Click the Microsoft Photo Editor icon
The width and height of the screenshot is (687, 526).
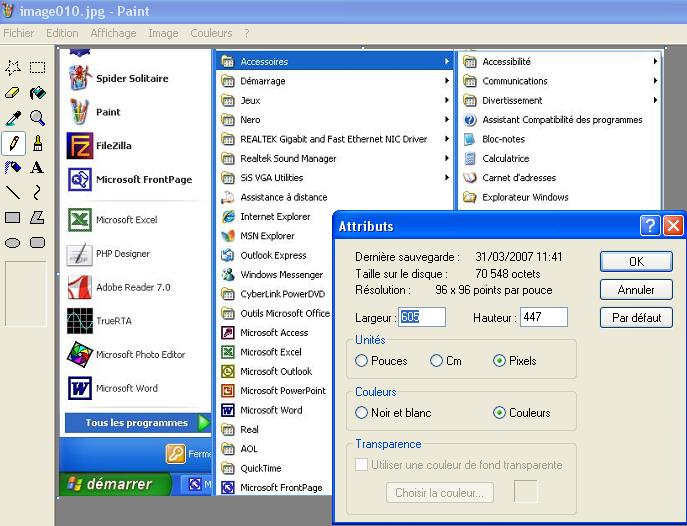click(x=80, y=354)
